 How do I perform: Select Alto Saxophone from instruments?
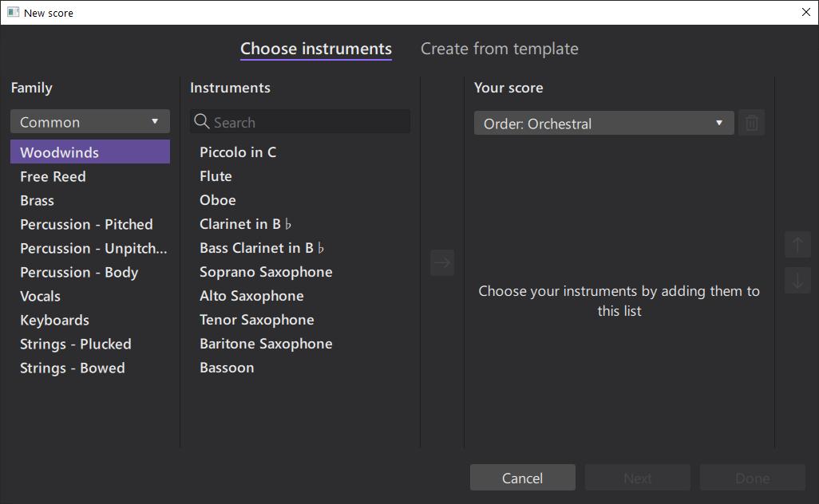(251, 296)
